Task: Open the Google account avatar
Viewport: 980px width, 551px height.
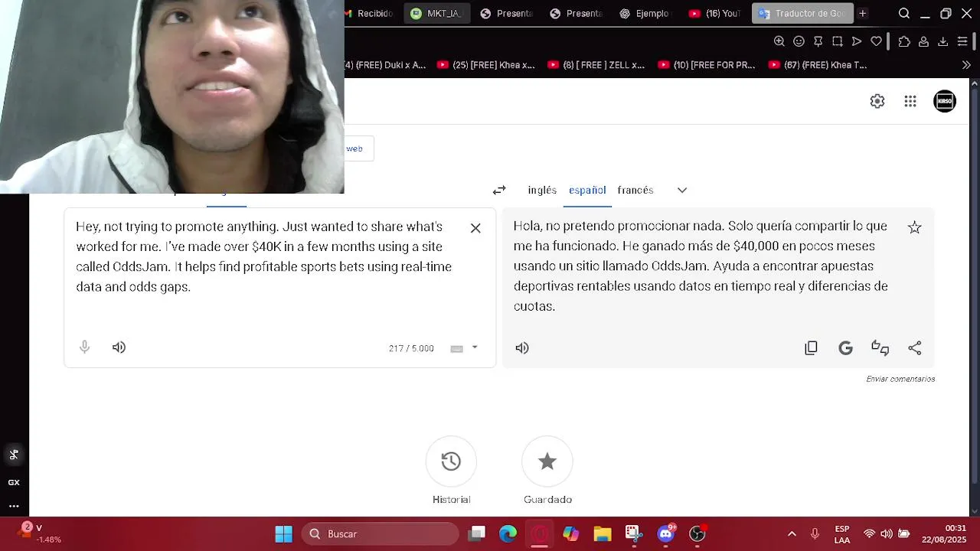Action: coord(945,101)
